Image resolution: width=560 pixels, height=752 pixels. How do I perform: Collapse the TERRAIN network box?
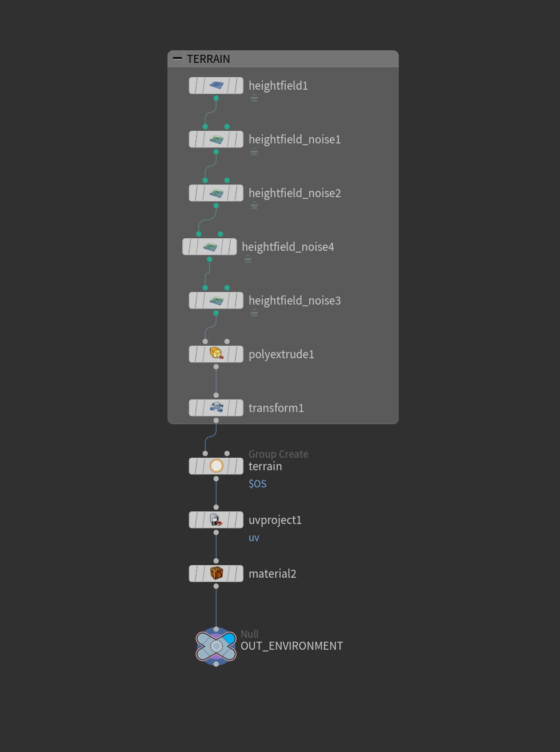(177, 58)
